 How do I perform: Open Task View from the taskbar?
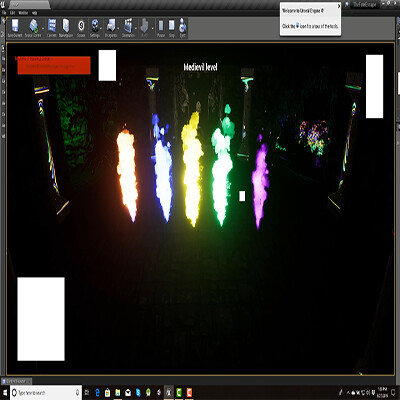[87, 393]
